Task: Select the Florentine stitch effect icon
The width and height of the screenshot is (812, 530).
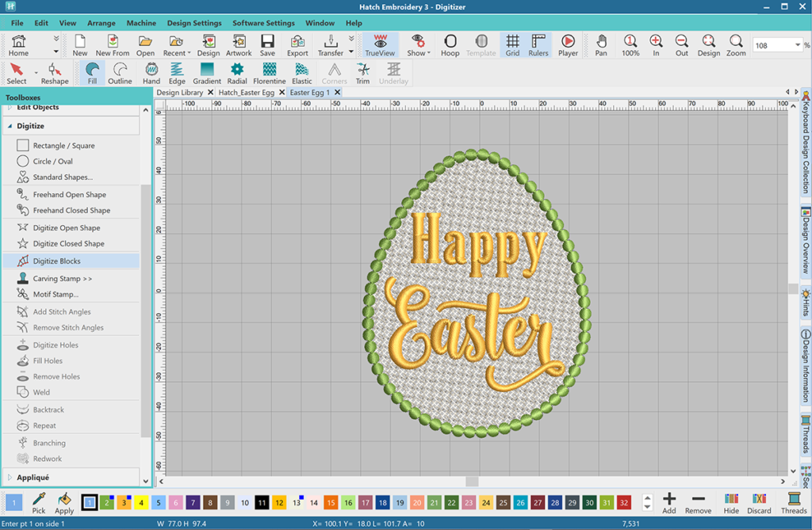Action: 269,73
